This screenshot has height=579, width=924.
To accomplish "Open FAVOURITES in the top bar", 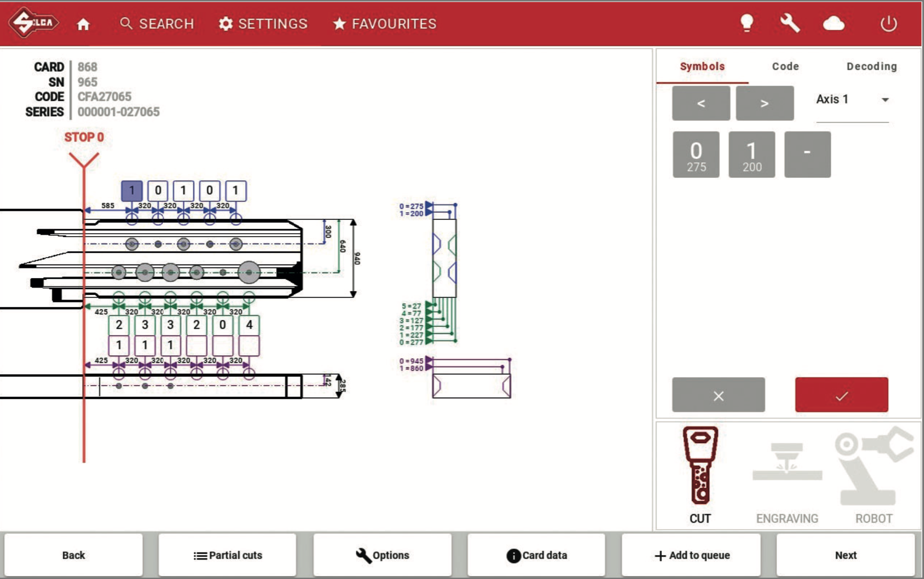I will (385, 23).
